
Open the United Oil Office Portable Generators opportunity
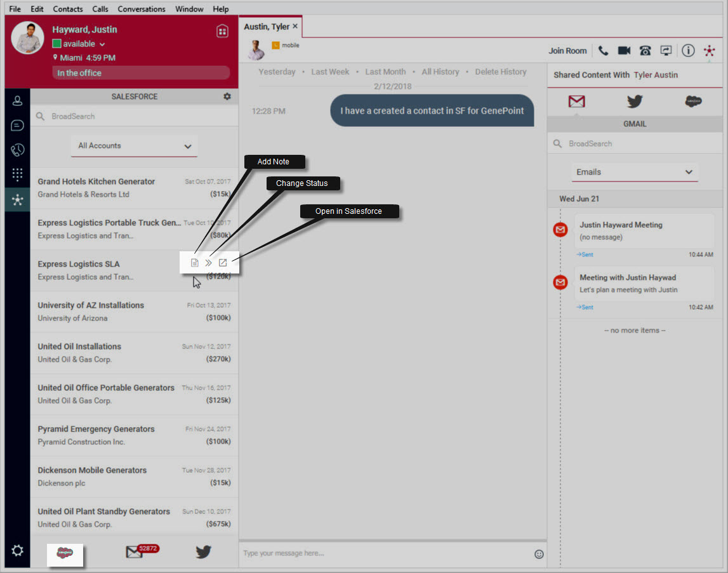(x=134, y=394)
